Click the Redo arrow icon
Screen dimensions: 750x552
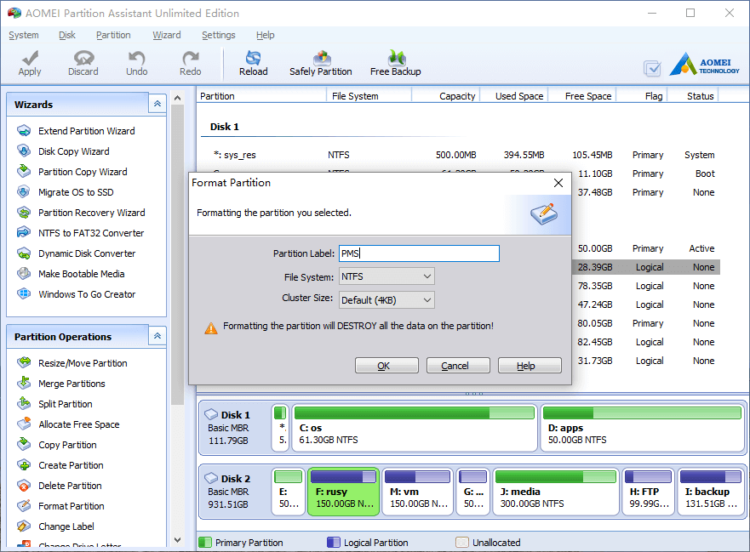(190, 58)
